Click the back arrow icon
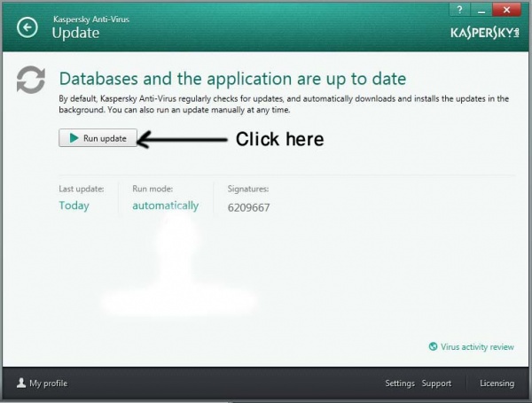Image resolution: width=532 pixels, height=403 pixels. point(27,27)
